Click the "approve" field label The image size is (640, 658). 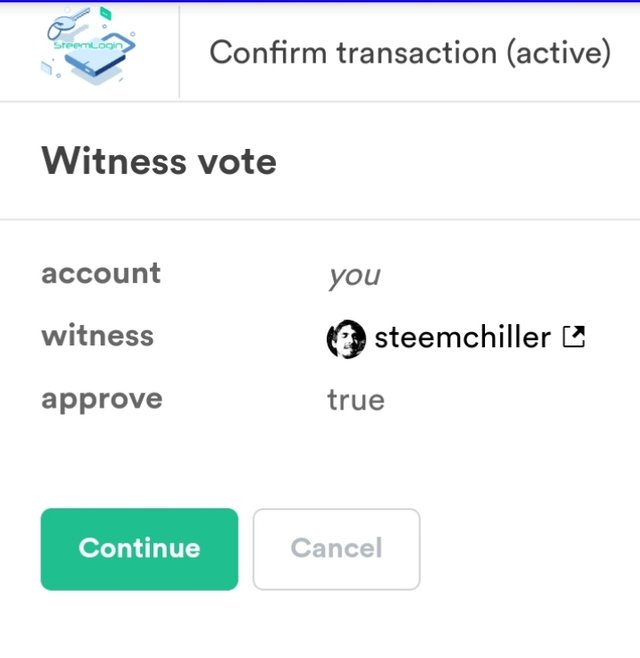101,399
